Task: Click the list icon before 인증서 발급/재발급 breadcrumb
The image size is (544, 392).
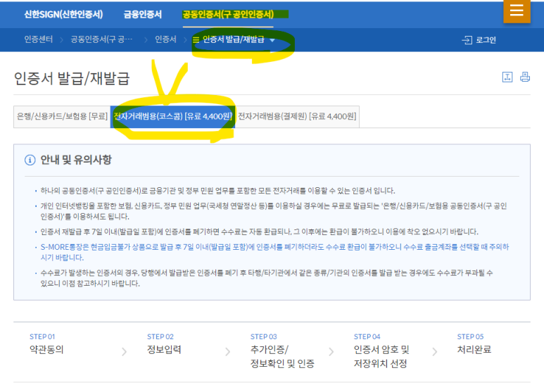Action: tap(196, 40)
